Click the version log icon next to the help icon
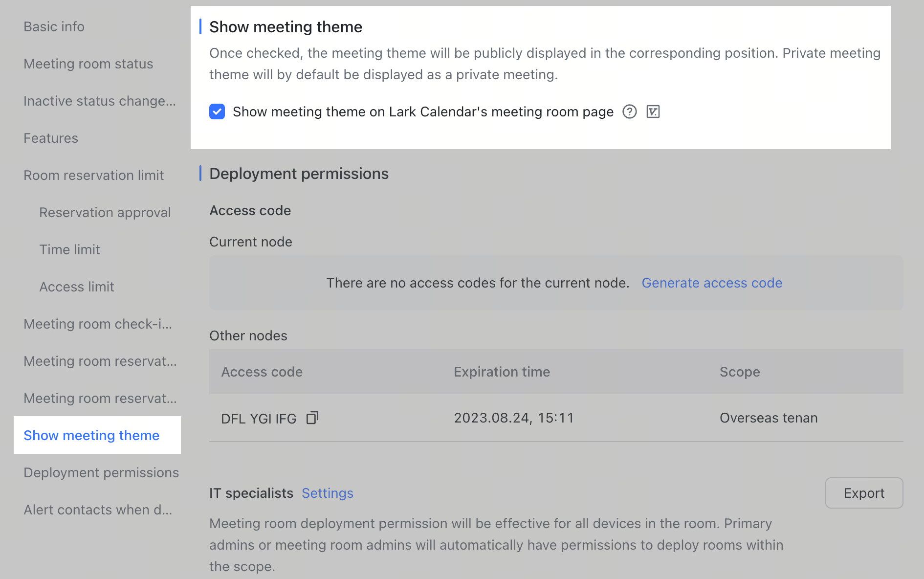924x579 pixels. pos(654,112)
